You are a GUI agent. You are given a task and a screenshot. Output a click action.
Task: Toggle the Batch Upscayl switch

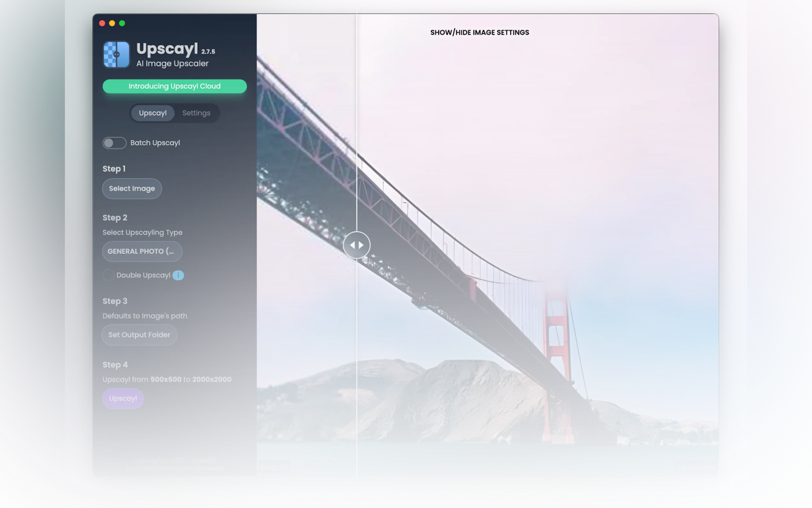pyautogui.click(x=114, y=143)
